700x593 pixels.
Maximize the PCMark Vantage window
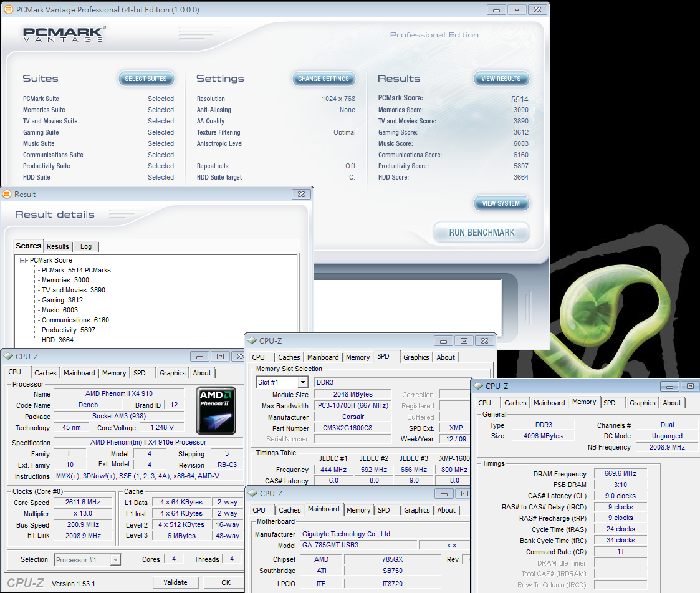point(517,10)
